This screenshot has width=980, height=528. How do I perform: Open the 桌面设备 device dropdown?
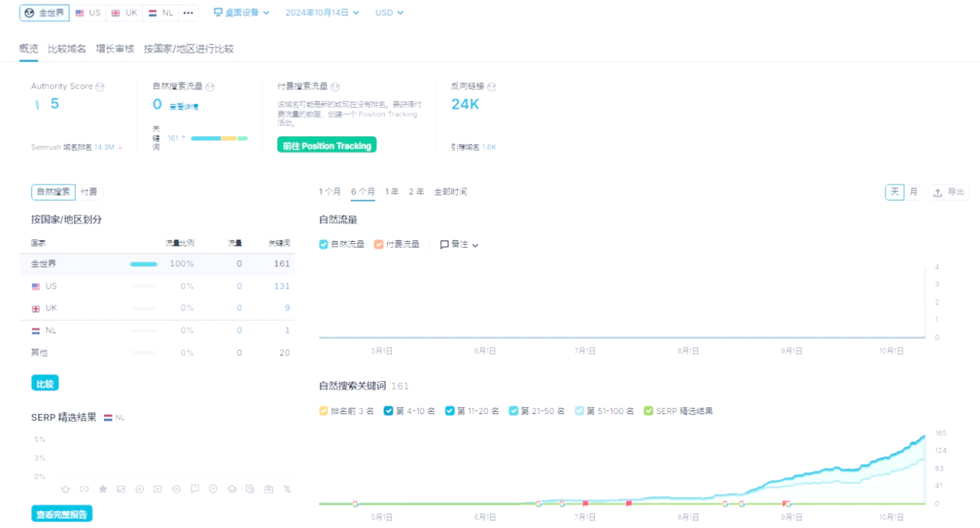[241, 13]
